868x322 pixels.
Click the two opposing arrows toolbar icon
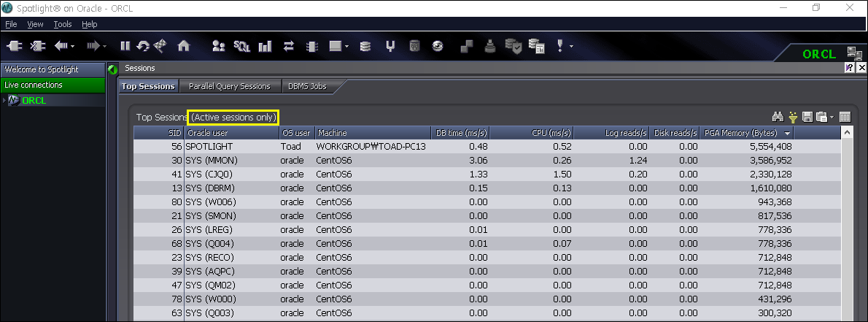[x=288, y=47]
